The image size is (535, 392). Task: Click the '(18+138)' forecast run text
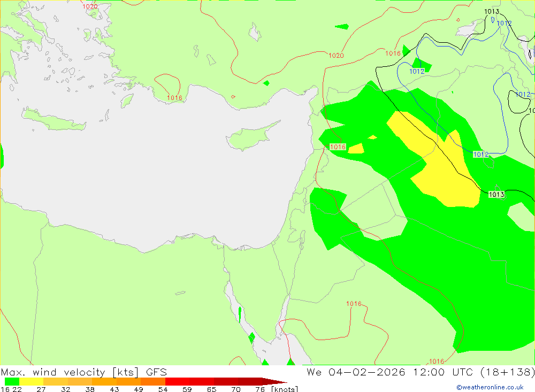click(x=507, y=372)
